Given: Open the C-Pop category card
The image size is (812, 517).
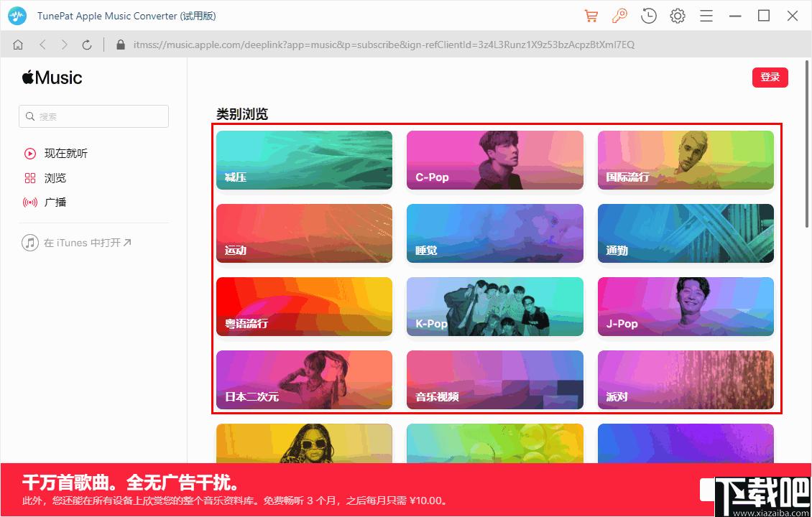Looking at the screenshot, I should (494, 160).
